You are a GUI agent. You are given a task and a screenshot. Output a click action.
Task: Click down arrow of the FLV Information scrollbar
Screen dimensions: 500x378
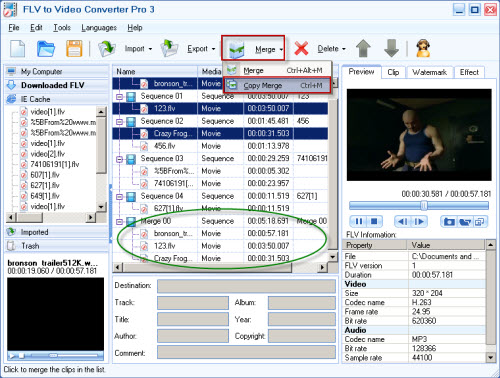point(490,357)
